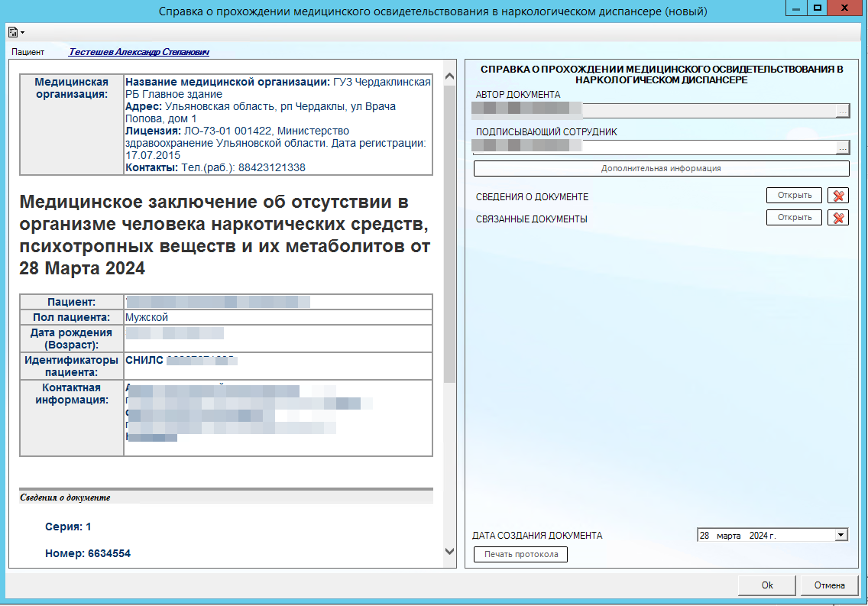Click the phone number 88423121338
Screen dimensions: 868x606
coord(272,167)
